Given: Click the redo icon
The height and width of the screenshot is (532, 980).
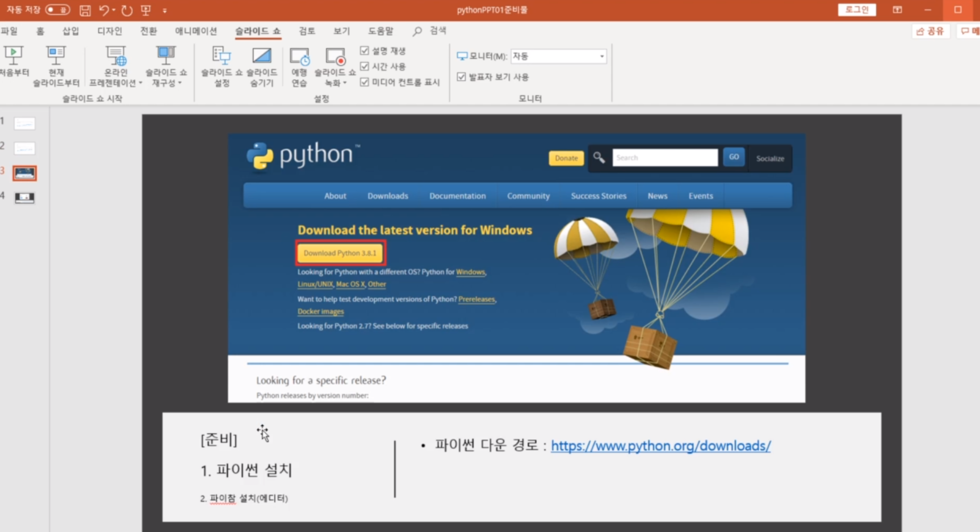Looking at the screenshot, I should pyautogui.click(x=127, y=10).
